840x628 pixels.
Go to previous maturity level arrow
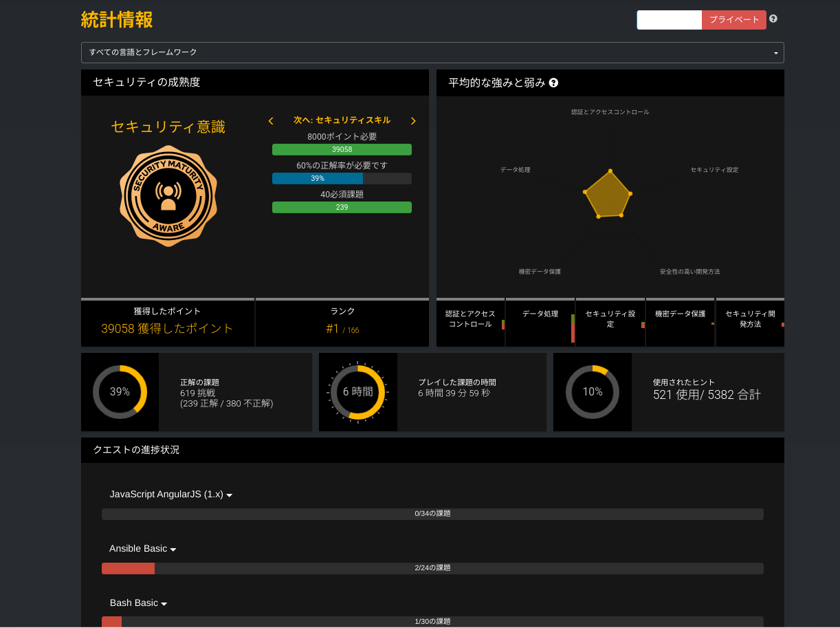pyautogui.click(x=271, y=121)
